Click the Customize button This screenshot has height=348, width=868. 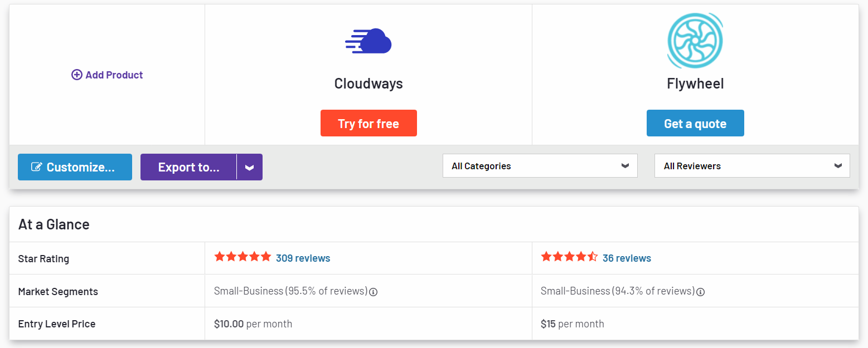pos(75,167)
